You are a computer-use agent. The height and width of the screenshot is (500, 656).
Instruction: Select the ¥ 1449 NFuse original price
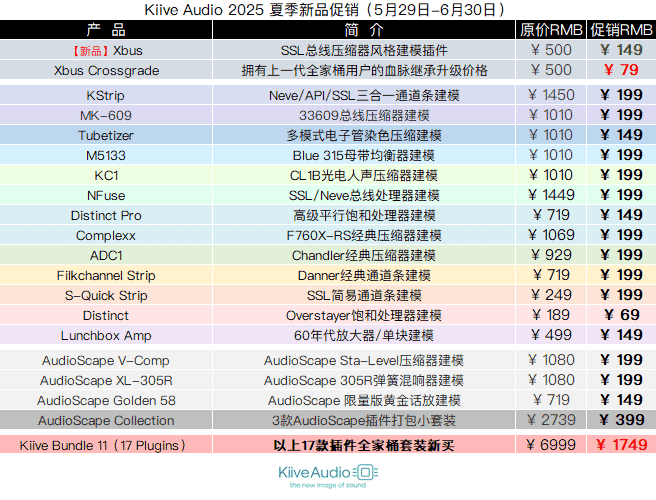(551, 195)
